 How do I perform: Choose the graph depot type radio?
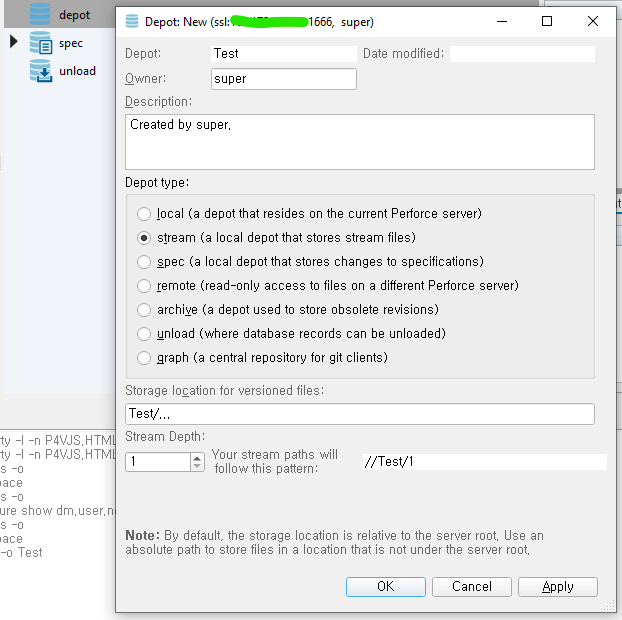point(144,358)
